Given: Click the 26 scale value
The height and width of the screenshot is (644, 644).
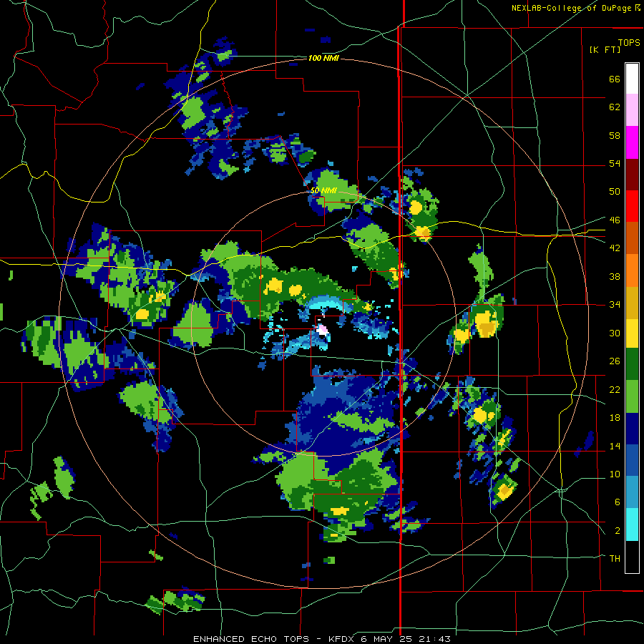Looking at the screenshot, I should (615, 361).
